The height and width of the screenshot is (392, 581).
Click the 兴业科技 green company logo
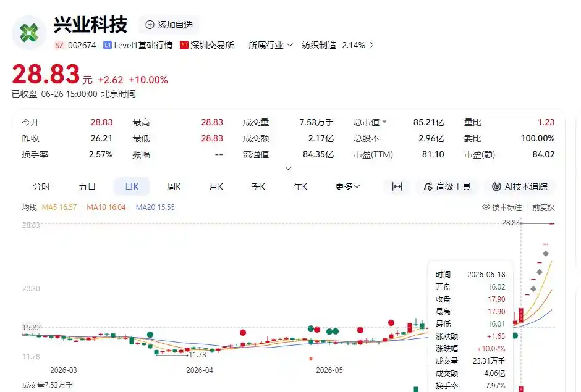pyautogui.click(x=29, y=33)
